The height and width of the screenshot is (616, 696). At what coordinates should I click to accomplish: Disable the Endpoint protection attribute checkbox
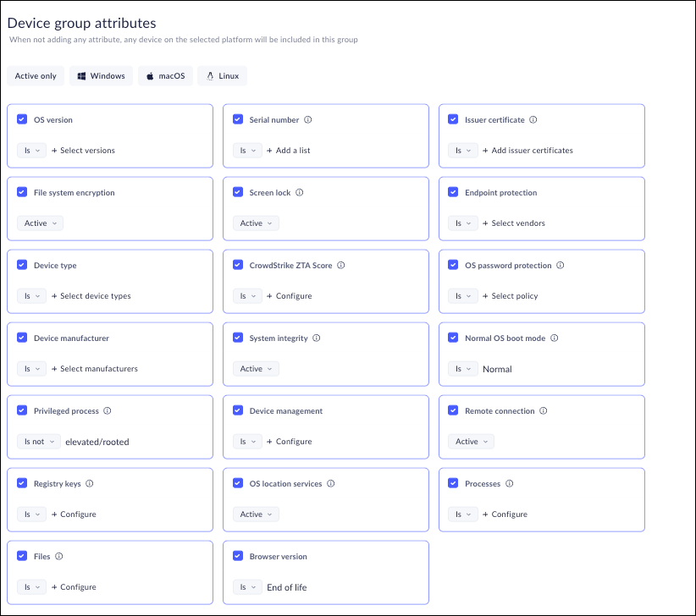point(453,193)
